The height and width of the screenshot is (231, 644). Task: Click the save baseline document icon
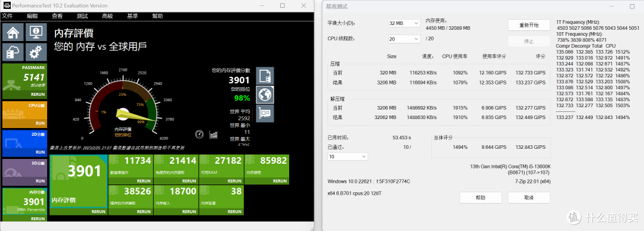tap(265, 76)
